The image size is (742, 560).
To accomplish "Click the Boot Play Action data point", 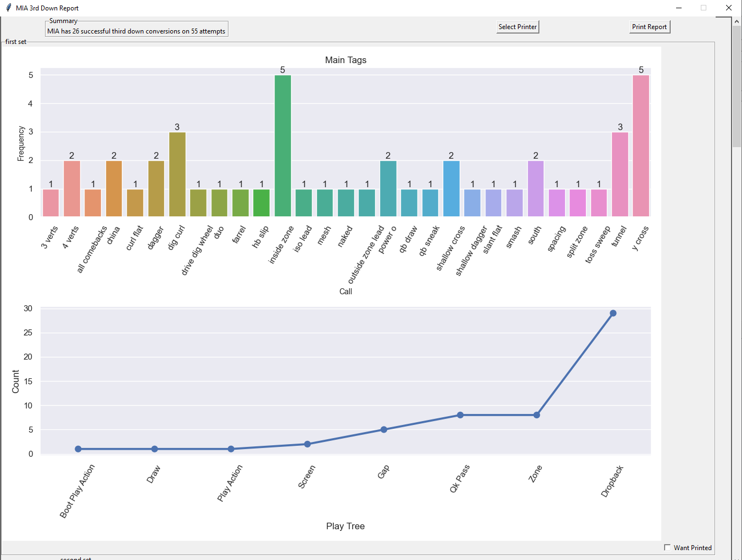I will (77, 448).
